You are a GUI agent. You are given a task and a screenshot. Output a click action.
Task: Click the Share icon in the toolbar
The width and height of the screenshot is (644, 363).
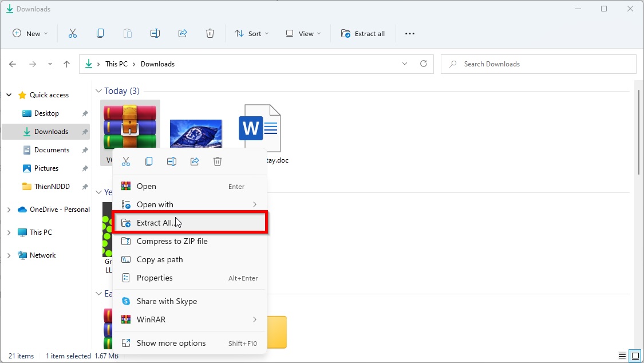[x=183, y=34]
